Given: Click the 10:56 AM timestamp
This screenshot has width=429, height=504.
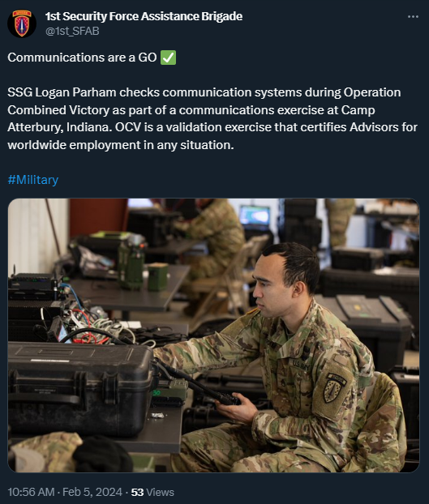Looking at the screenshot, I should pyautogui.click(x=31, y=492).
